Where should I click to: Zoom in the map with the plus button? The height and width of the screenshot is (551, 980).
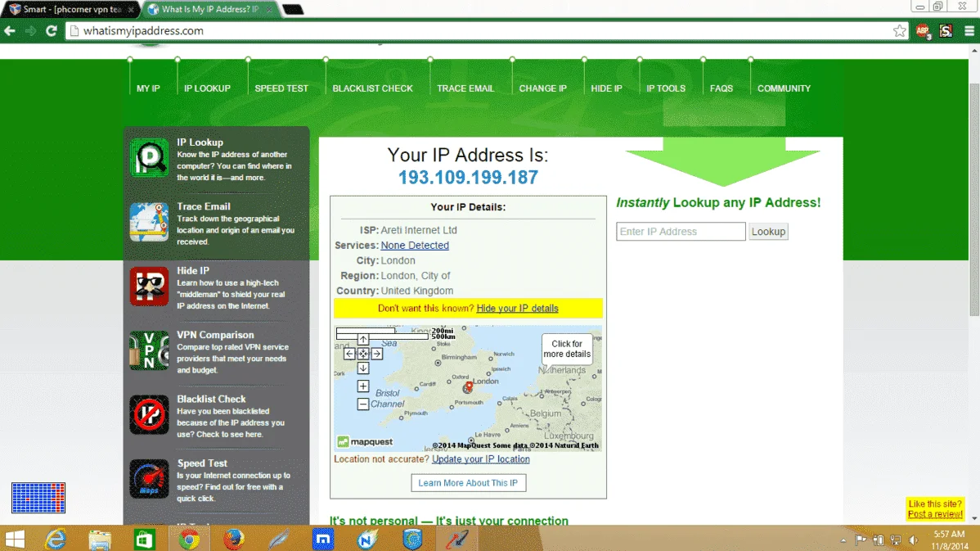point(363,386)
